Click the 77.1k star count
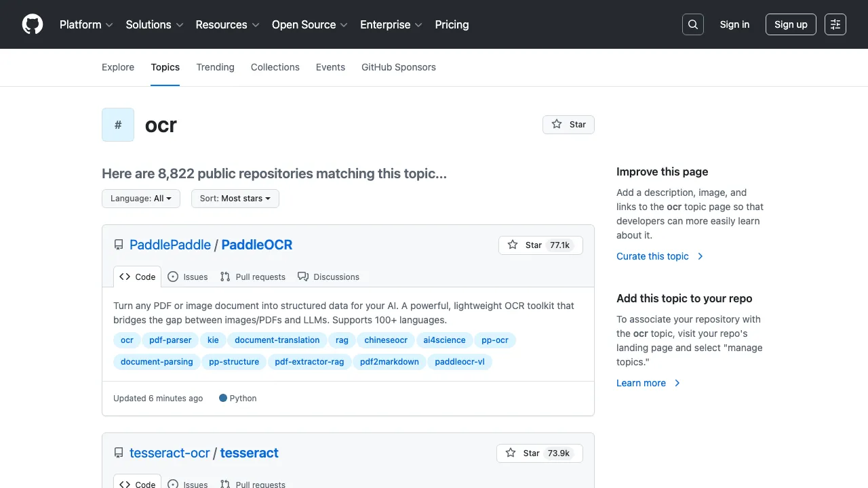Screen dimensions: 868x488 tap(560, 245)
